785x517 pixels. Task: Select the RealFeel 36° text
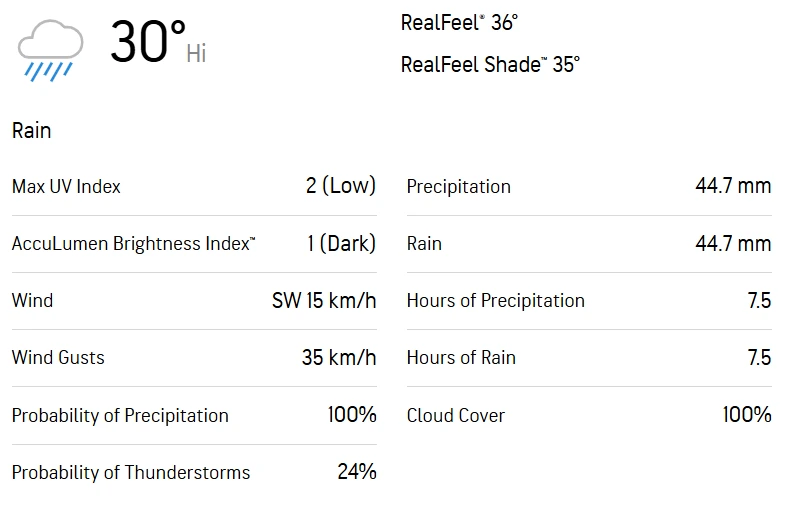click(x=459, y=23)
